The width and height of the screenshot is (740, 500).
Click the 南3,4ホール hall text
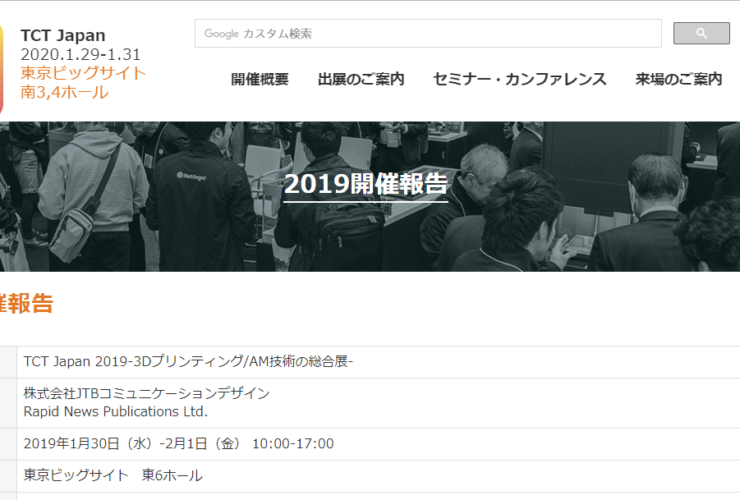coord(64,92)
